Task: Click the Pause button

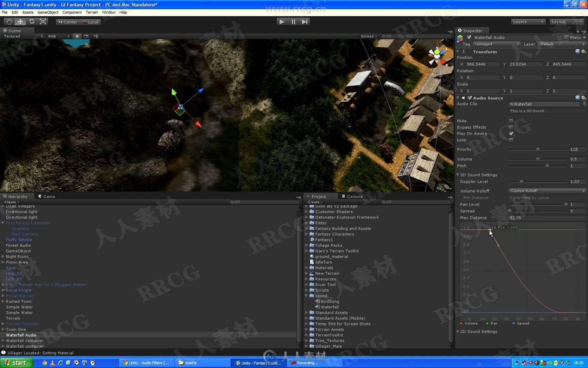Action: tap(293, 21)
